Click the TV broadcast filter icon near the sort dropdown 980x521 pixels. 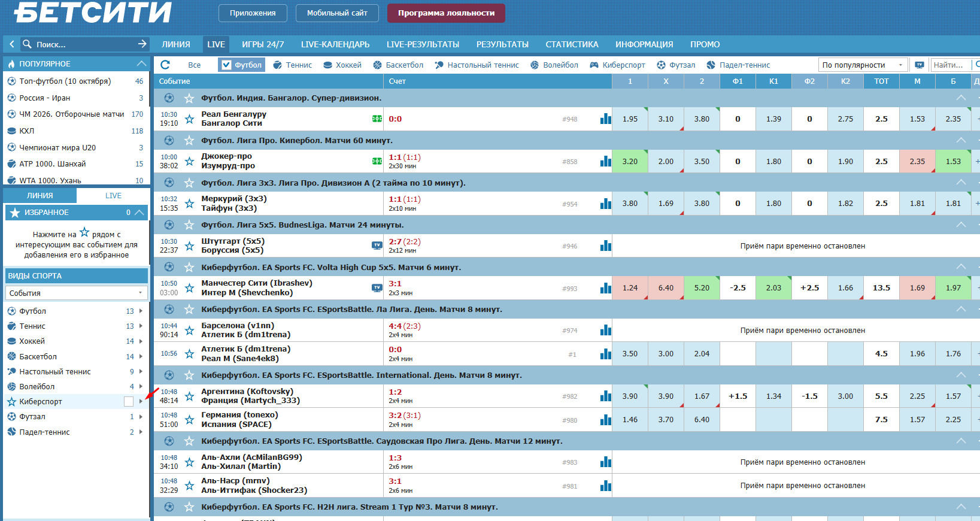coord(919,65)
